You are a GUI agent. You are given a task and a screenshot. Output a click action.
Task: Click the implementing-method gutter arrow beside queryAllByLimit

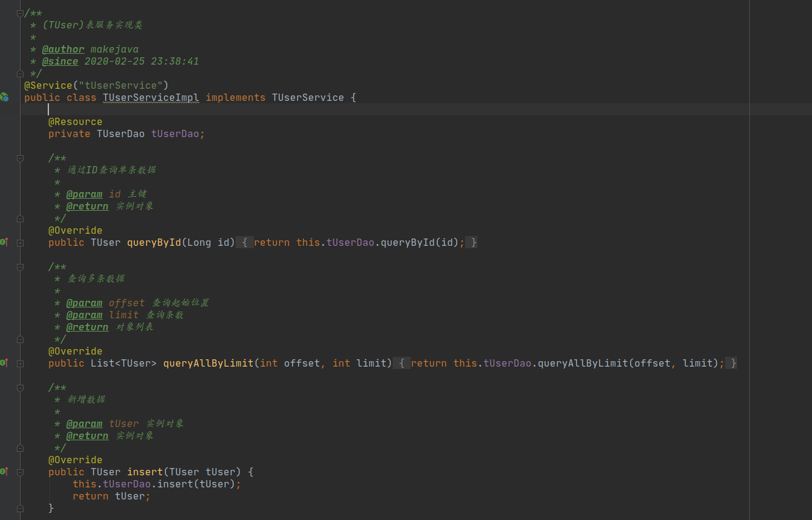tap(4, 362)
